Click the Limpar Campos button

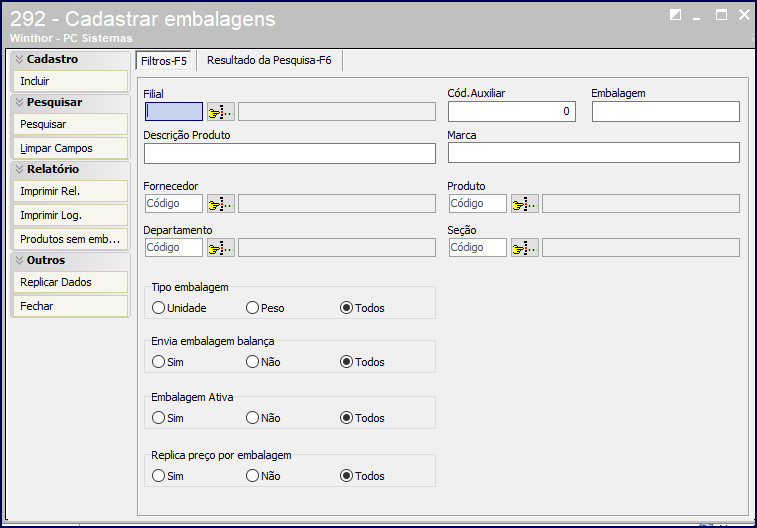coord(70,148)
